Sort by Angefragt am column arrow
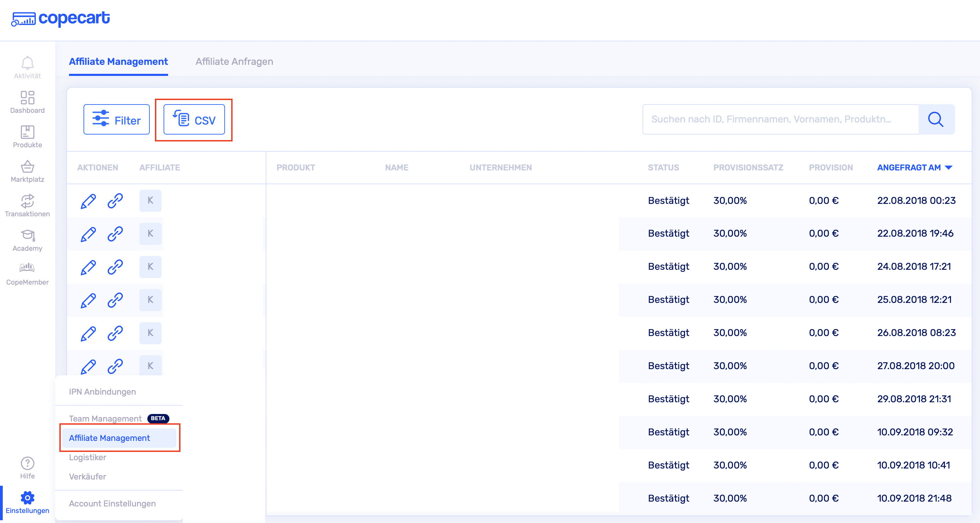This screenshot has height=523, width=980. point(949,167)
